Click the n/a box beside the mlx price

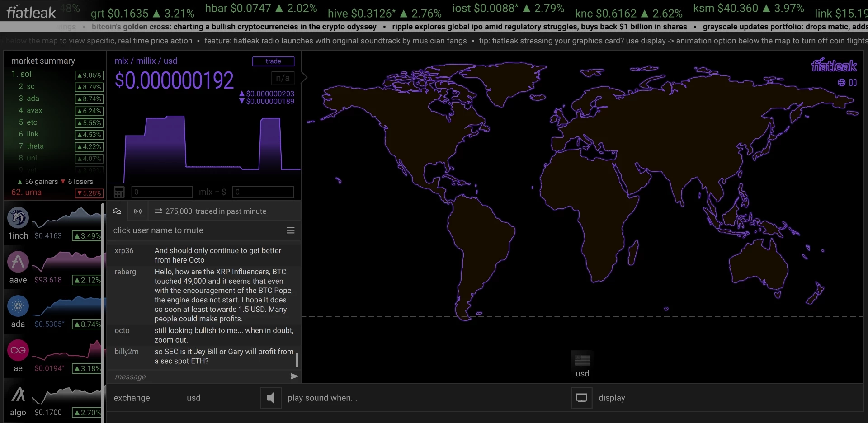tap(283, 78)
